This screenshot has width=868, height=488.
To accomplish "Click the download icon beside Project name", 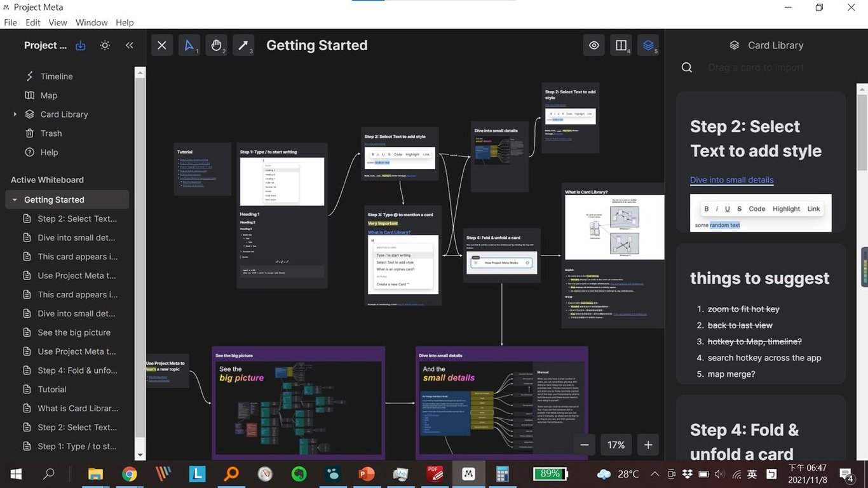I will 81,45.
